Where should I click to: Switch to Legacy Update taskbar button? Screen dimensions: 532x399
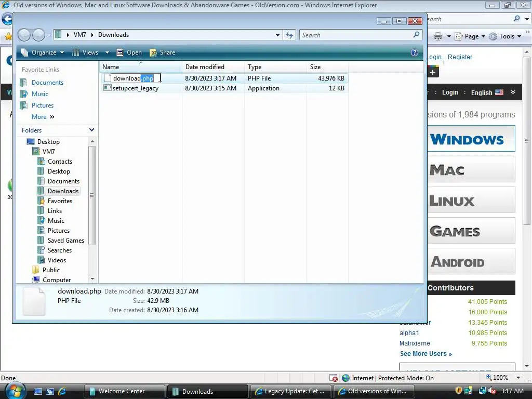click(291, 391)
